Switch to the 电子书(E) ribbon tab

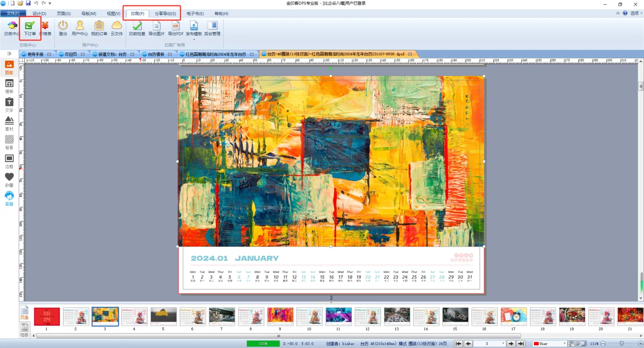click(195, 14)
